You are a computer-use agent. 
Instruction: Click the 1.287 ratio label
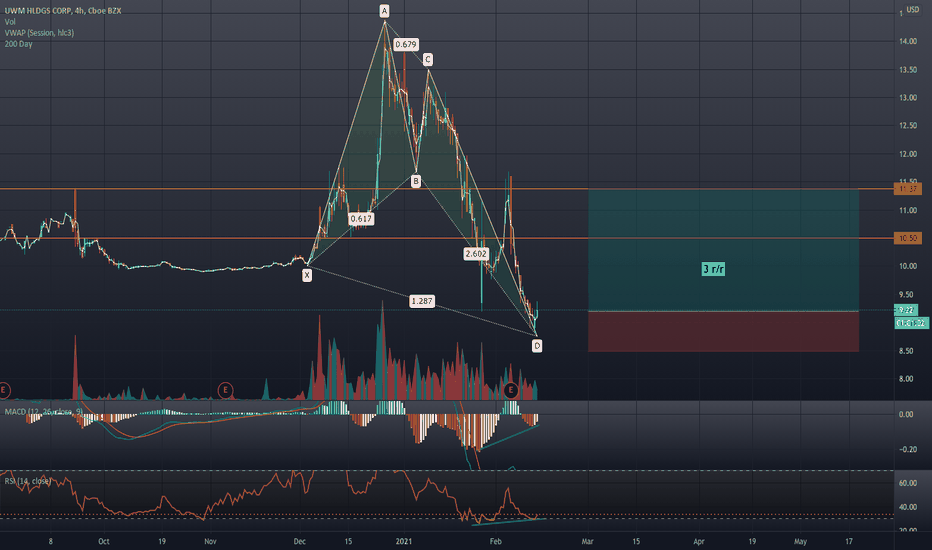click(422, 301)
